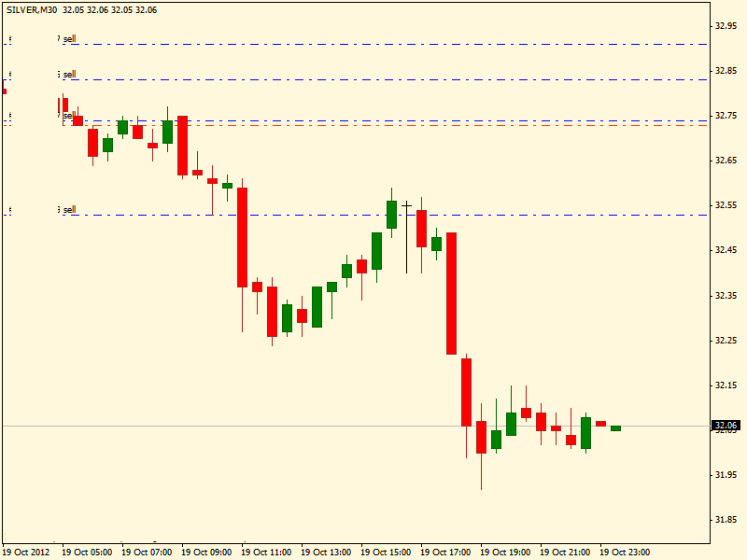
Task: Click the 31.95 price axis label
Action: click(726, 475)
